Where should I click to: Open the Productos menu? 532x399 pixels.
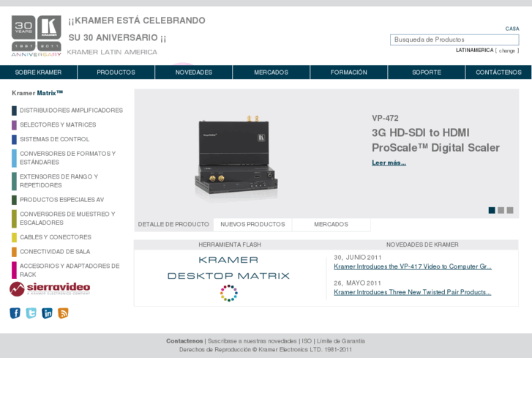(x=116, y=72)
